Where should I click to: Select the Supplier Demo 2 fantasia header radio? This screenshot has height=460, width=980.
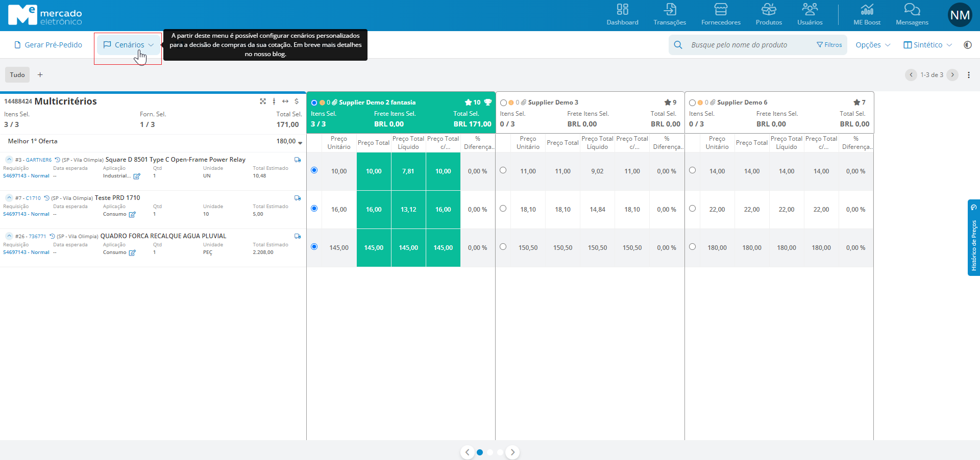click(x=314, y=103)
